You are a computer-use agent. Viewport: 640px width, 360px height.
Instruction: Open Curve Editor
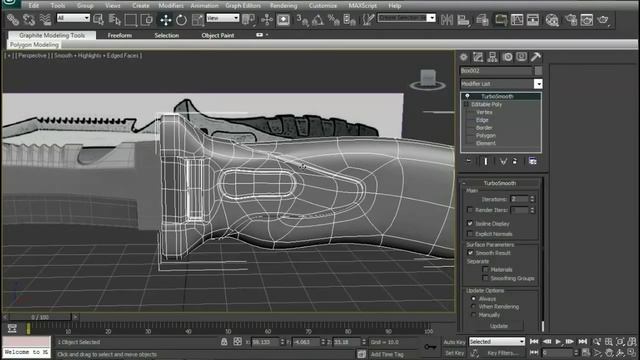tap(517, 19)
